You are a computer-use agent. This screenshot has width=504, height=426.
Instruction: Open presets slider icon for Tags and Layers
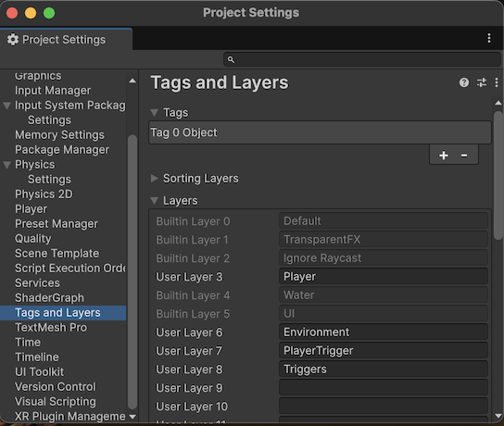click(x=481, y=82)
